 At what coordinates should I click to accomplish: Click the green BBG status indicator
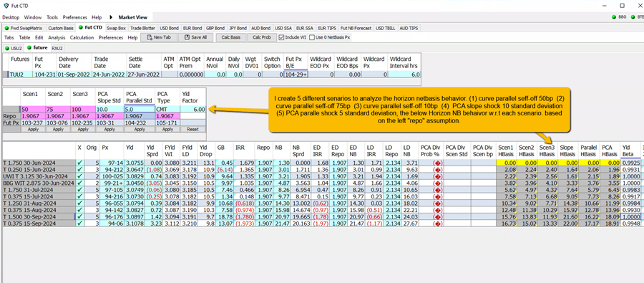coord(614,17)
